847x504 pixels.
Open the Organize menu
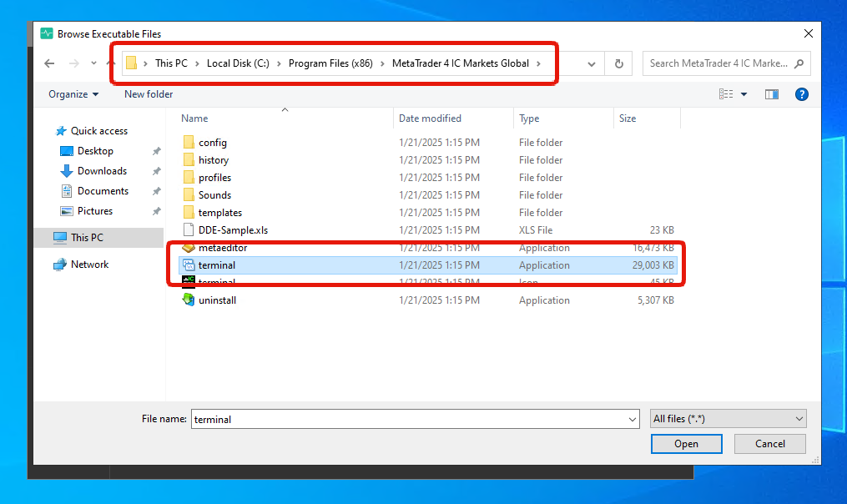(x=73, y=94)
